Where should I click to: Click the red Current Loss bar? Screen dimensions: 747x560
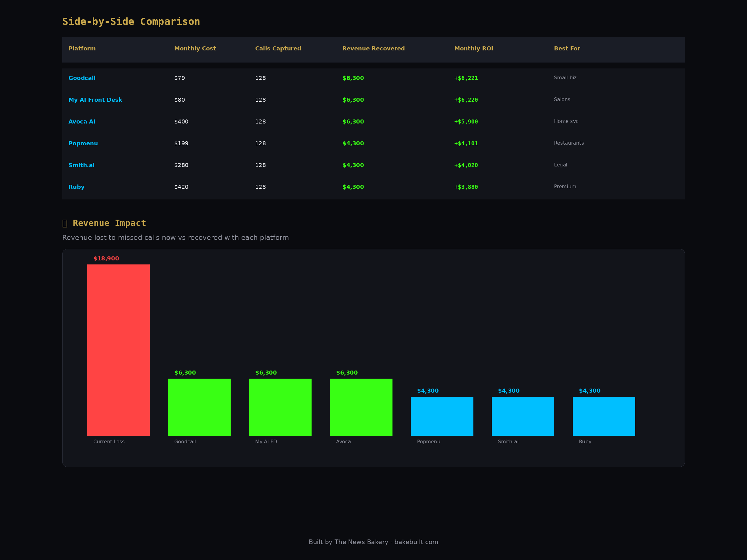click(x=118, y=350)
